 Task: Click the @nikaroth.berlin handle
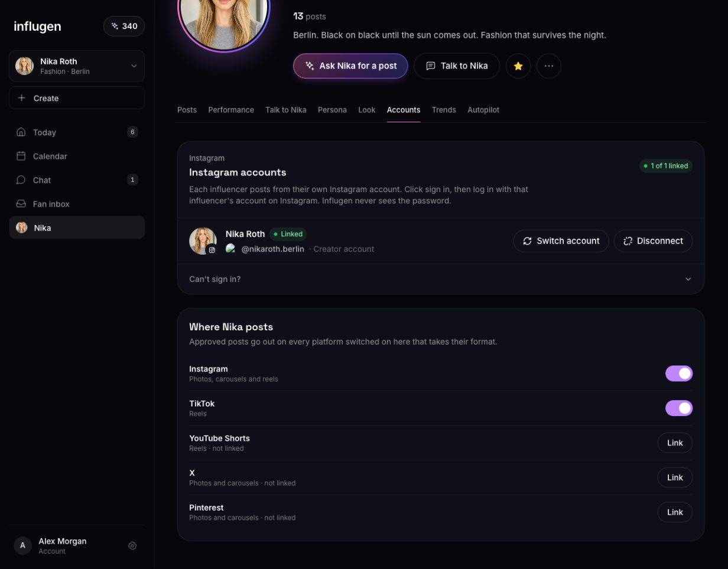point(272,249)
